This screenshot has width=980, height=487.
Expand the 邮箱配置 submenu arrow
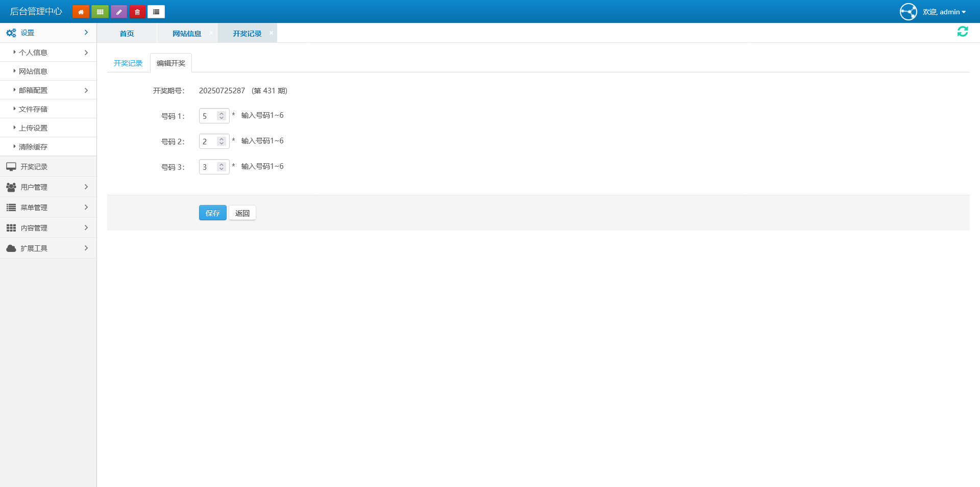pos(86,90)
